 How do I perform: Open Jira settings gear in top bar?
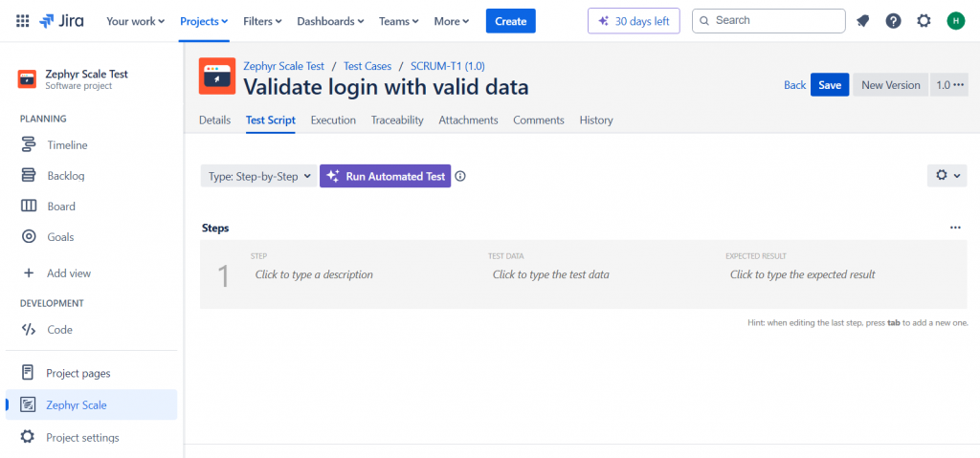pos(924,20)
